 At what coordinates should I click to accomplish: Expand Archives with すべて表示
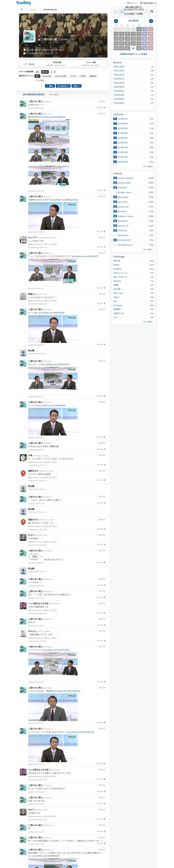pyautogui.click(x=148, y=167)
